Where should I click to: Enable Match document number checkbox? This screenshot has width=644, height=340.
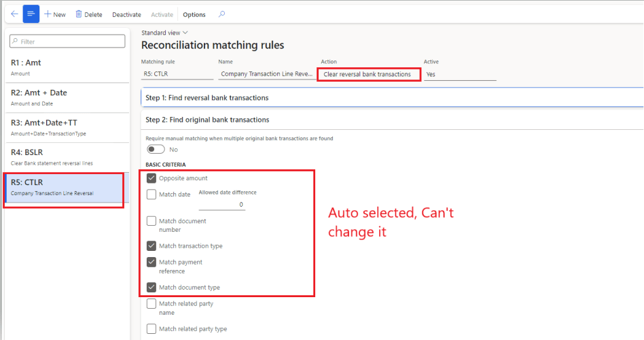pyautogui.click(x=151, y=221)
